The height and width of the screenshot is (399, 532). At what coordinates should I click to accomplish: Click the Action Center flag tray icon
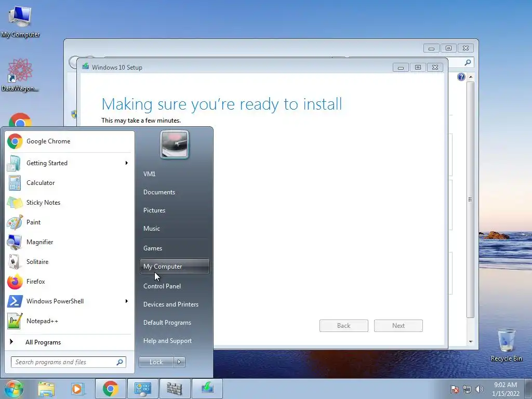click(x=455, y=389)
